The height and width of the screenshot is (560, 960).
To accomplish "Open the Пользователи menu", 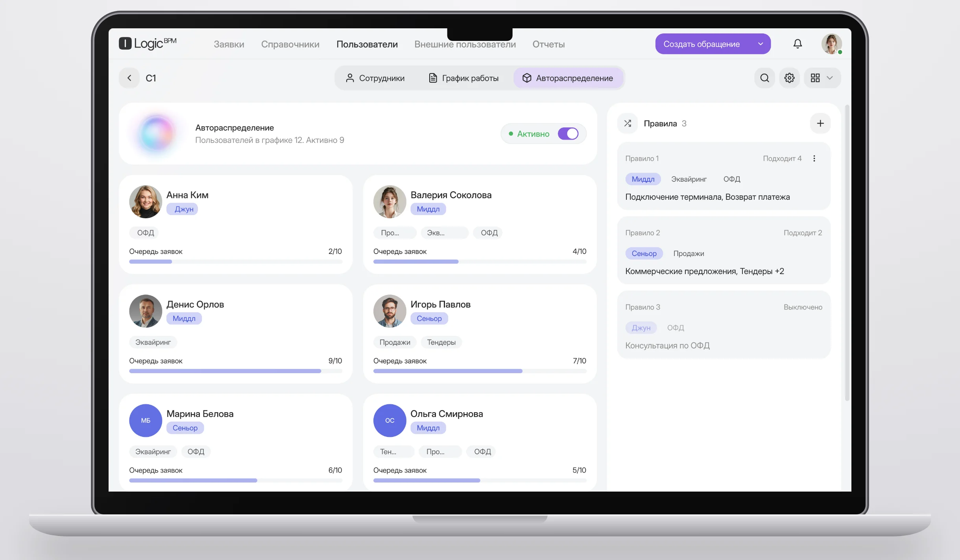I will 367,44.
